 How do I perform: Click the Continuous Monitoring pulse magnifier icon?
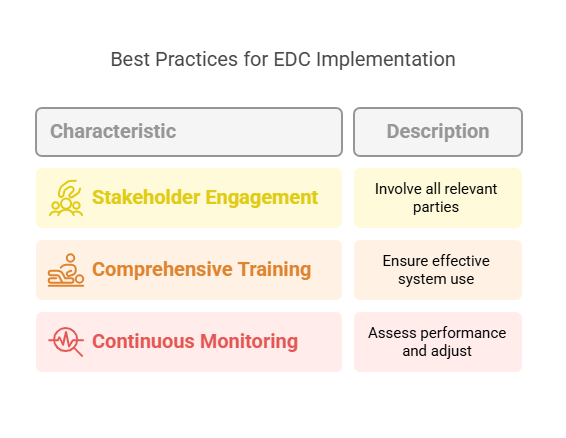pos(66,342)
